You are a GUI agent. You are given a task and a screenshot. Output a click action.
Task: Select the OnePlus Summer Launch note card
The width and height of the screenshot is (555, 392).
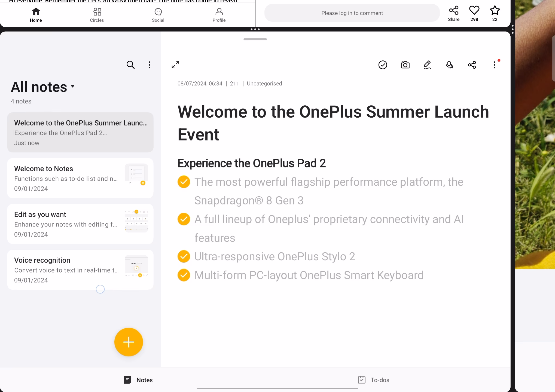[x=80, y=132]
